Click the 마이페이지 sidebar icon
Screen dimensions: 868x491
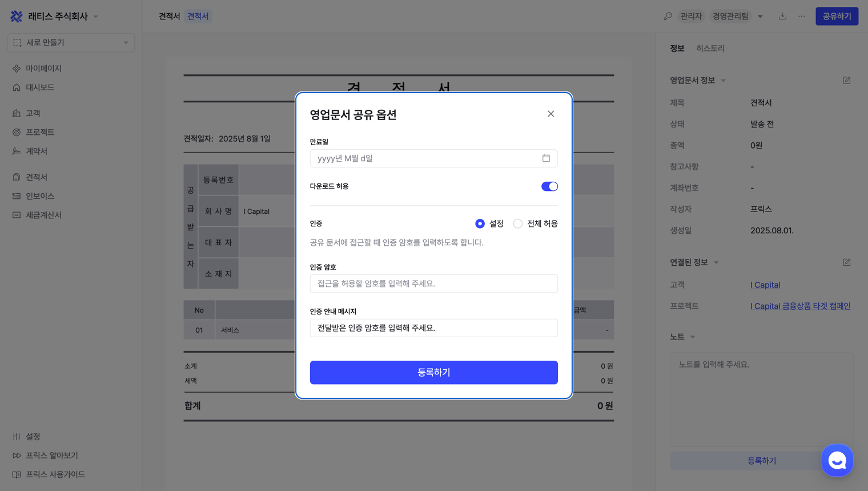[17, 69]
